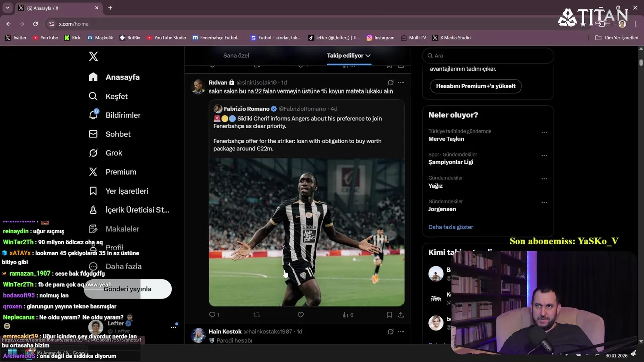Click Daha fazla göster link
Viewport: 644px width, 362px height.
click(451, 227)
